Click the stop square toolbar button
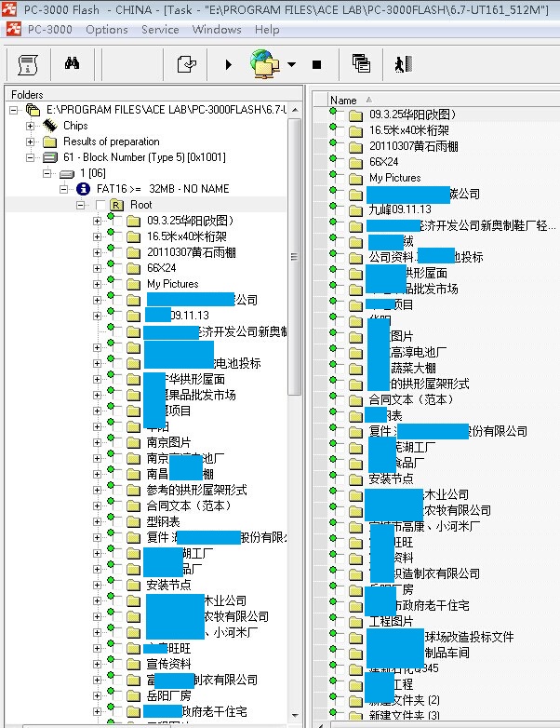Screen dimensions: 560x728 [x=316, y=65]
